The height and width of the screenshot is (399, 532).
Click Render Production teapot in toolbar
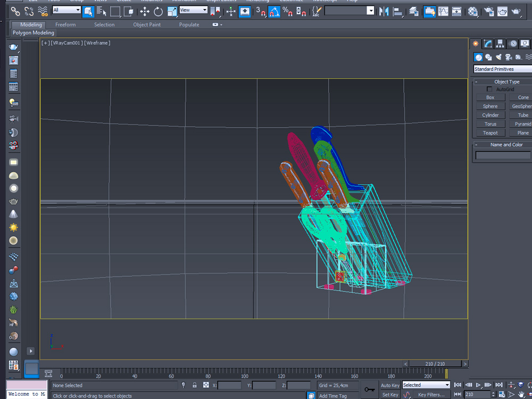pyautogui.click(x=516, y=12)
